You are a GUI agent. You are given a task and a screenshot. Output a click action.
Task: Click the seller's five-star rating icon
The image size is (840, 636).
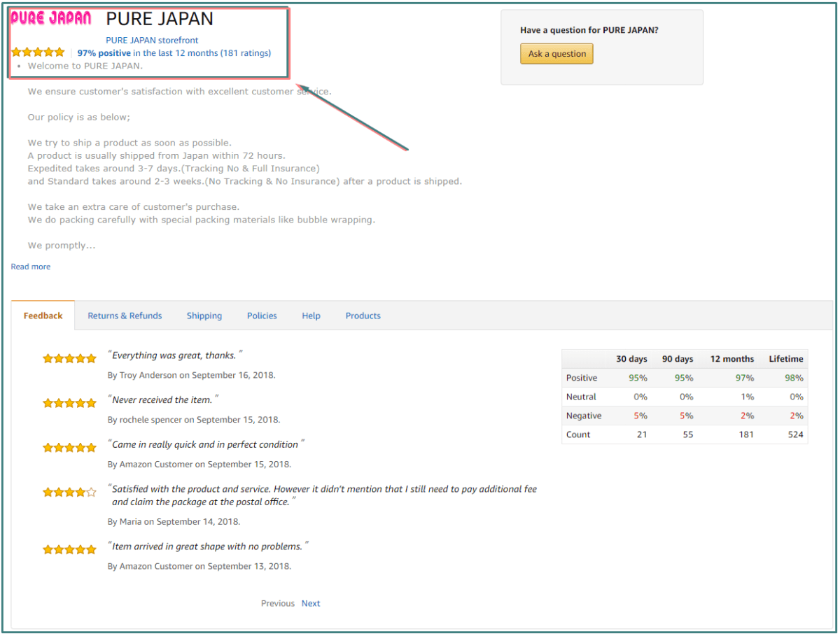(38, 52)
